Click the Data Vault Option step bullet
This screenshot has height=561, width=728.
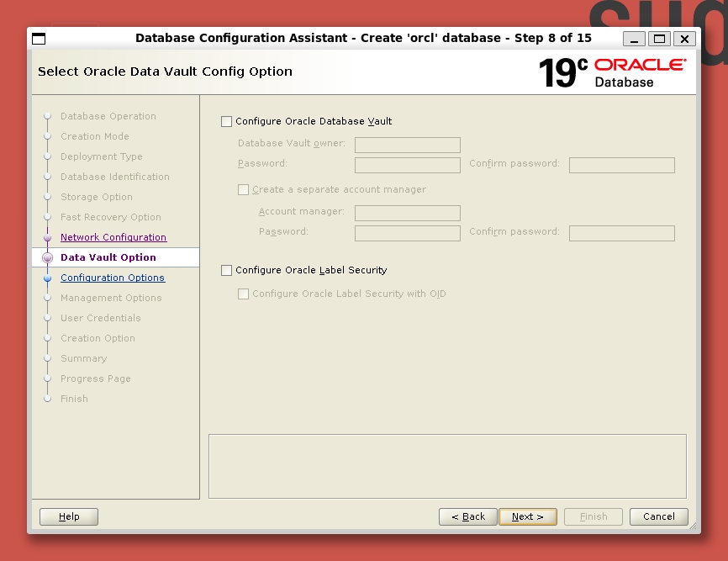click(47, 258)
